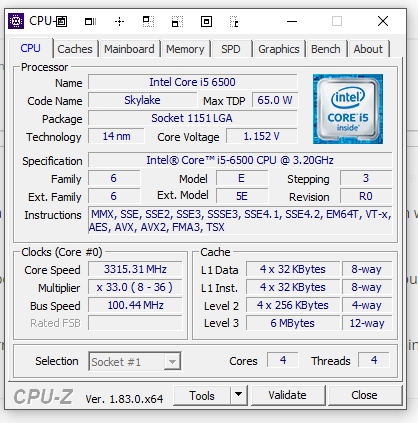
Task: Click the L1 Inst. 4 x 32 KBytes value
Action: [x=293, y=287]
